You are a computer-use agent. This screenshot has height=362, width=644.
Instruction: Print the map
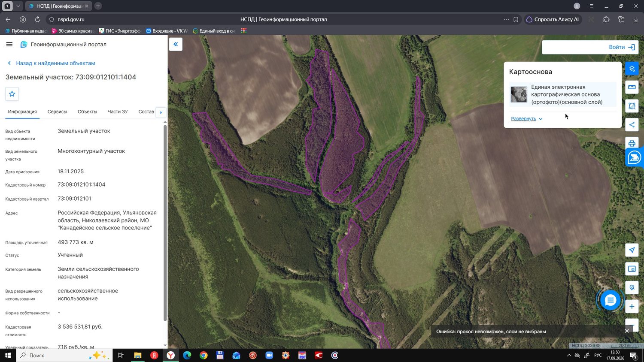click(x=632, y=143)
